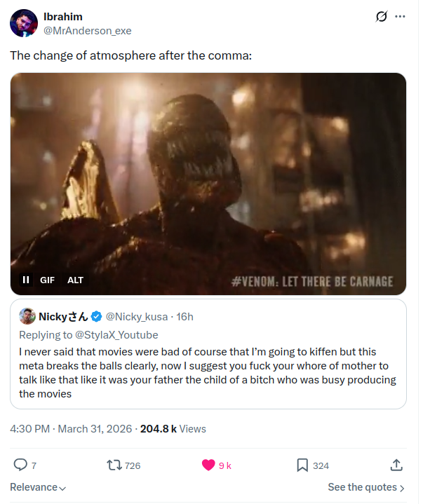The image size is (423, 504).
Task: Click the repost arrows icon
Action: point(114,465)
